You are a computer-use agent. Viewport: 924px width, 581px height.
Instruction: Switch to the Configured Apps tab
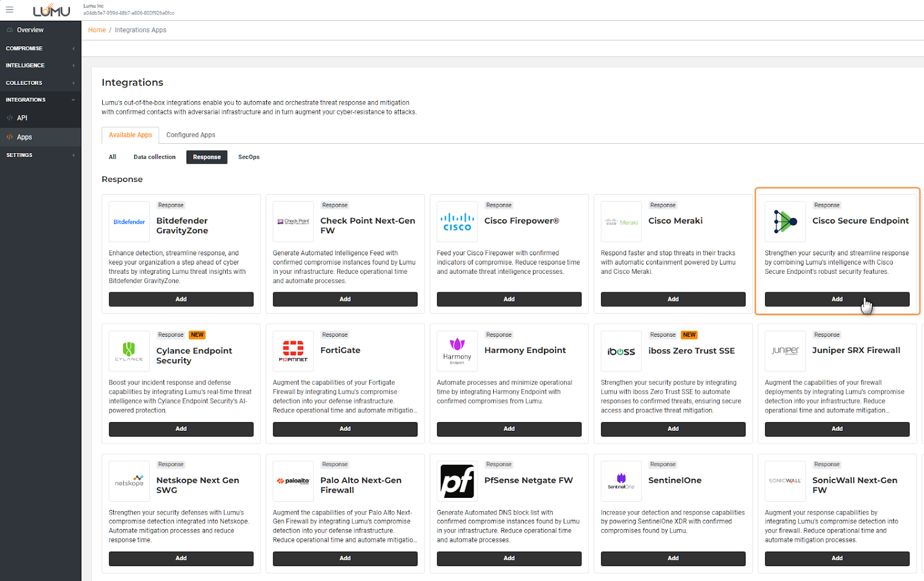click(x=191, y=135)
